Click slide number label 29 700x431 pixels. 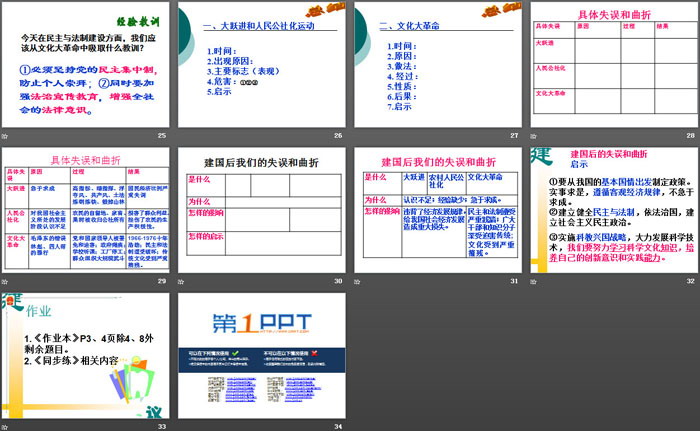point(162,281)
